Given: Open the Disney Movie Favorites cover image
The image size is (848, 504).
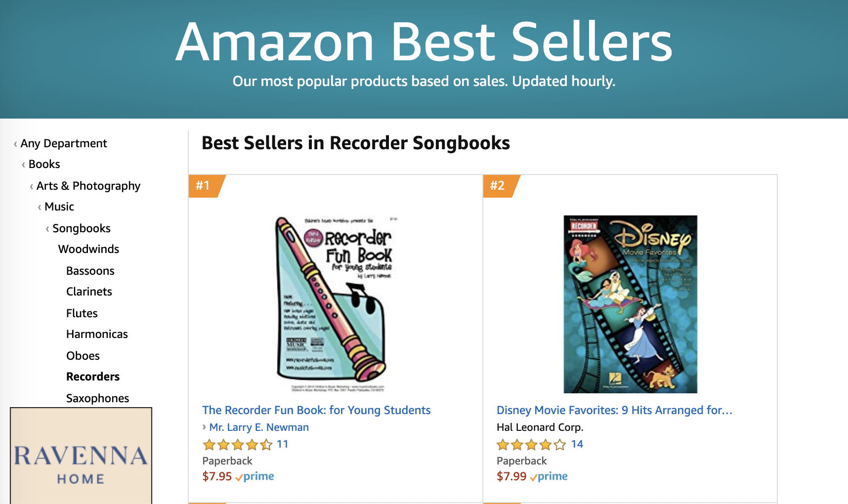Looking at the screenshot, I should pyautogui.click(x=630, y=304).
